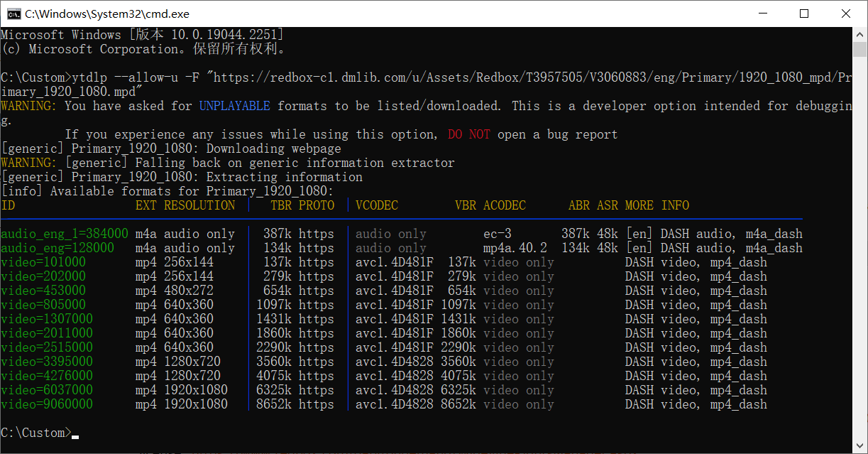Screen dimensions: 868x454
Task: Close the cmd.exe window
Action: point(846,13)
